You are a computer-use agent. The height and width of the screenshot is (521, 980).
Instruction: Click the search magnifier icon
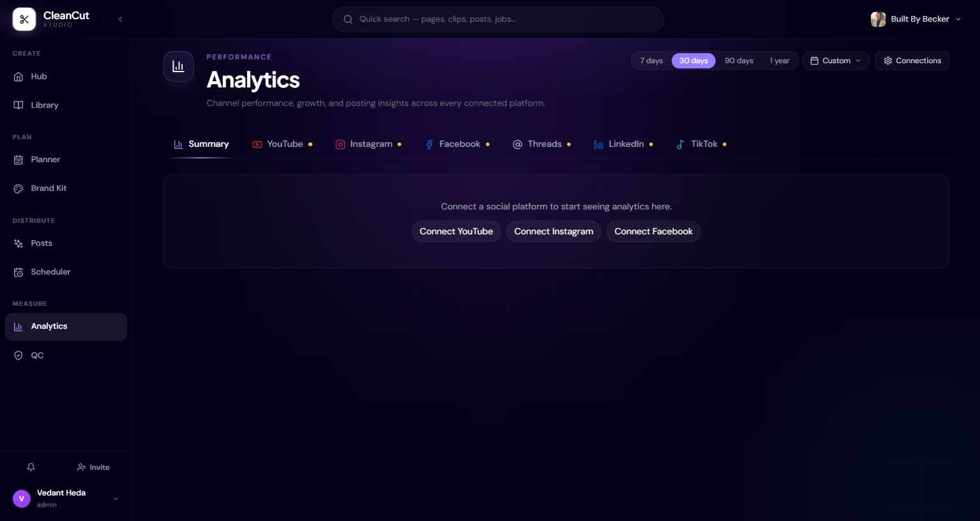click(x=348, y=19)
